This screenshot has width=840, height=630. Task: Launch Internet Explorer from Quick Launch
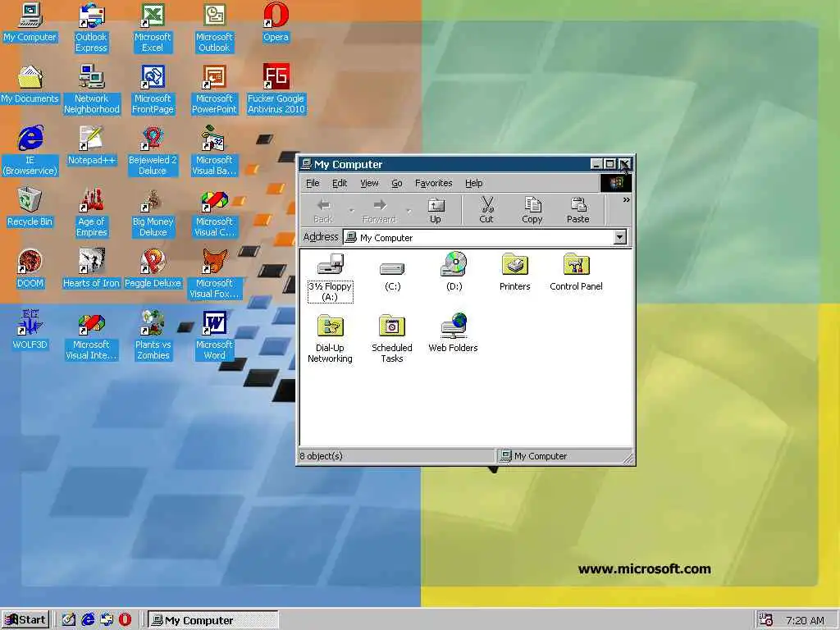pos(88,619)
